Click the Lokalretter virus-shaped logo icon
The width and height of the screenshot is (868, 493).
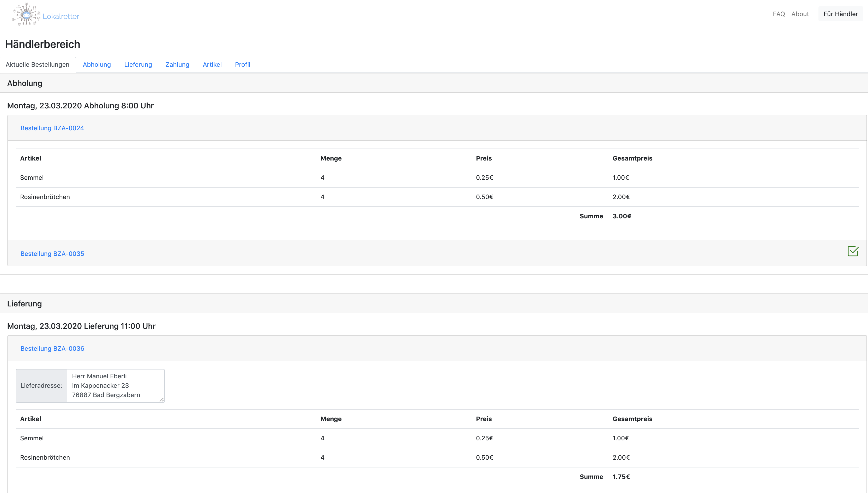click(26, 15)
